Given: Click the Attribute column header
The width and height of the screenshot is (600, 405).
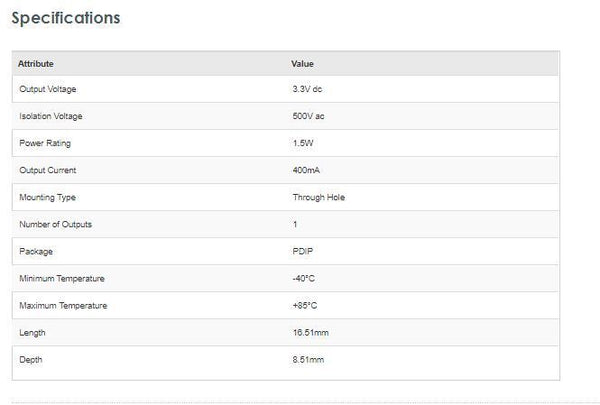Looking at the screenshot, I should (x=36, y=63).
